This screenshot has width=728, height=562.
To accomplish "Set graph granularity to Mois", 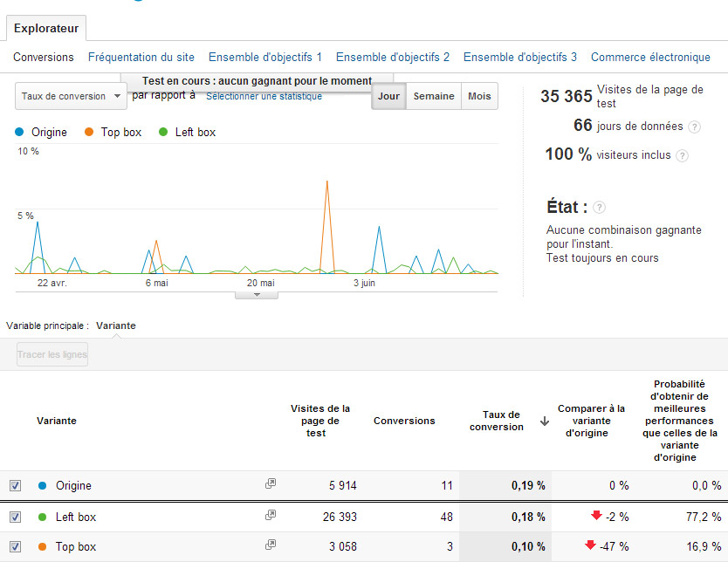I will point(479,96).
